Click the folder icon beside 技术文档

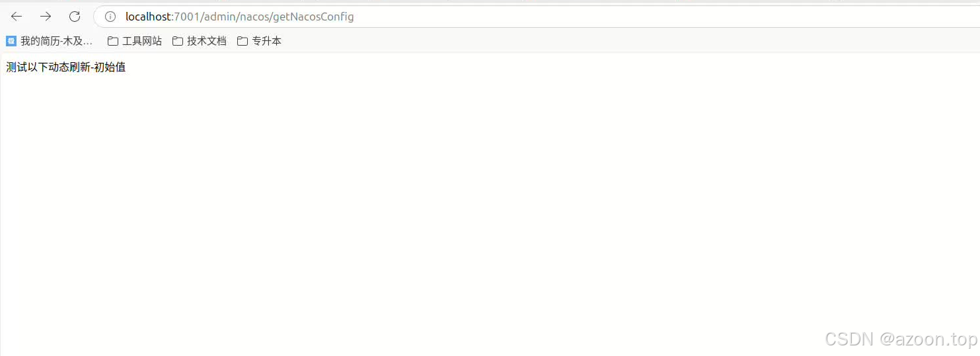pyautogui.click(x=178, y=41)
